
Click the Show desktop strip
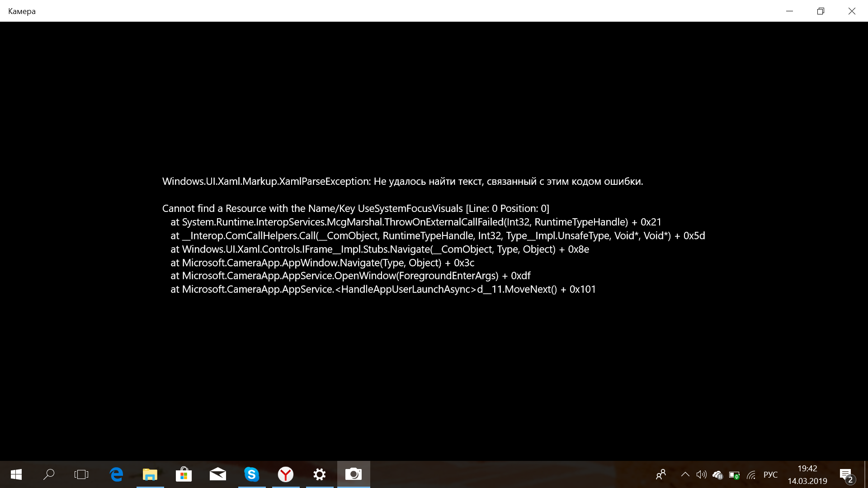tap(866, 474)
